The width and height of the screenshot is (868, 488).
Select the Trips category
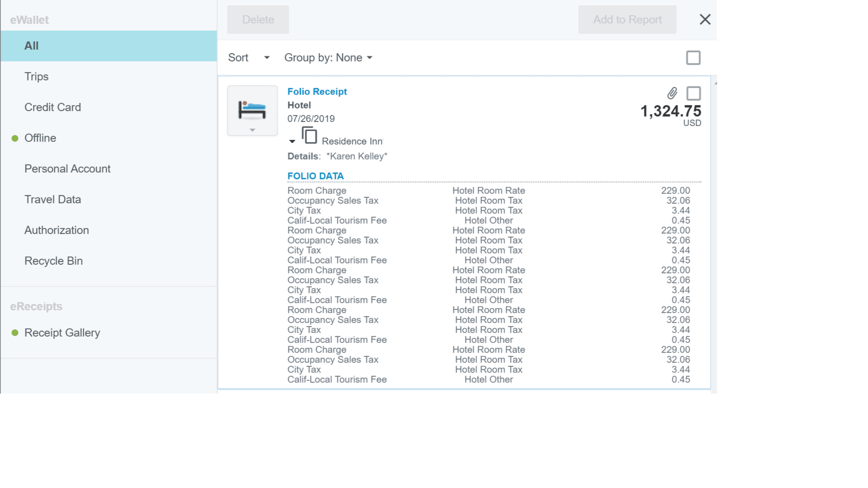pos(36,77)
